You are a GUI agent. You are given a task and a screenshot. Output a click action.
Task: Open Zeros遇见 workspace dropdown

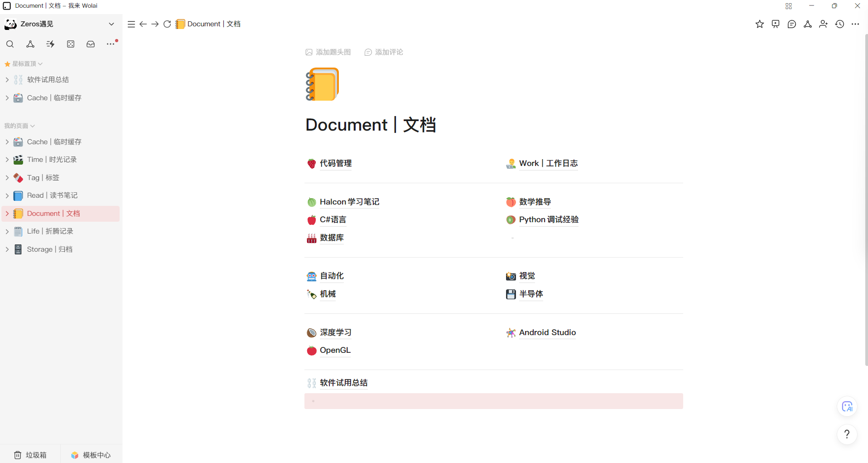coord(111,24)
